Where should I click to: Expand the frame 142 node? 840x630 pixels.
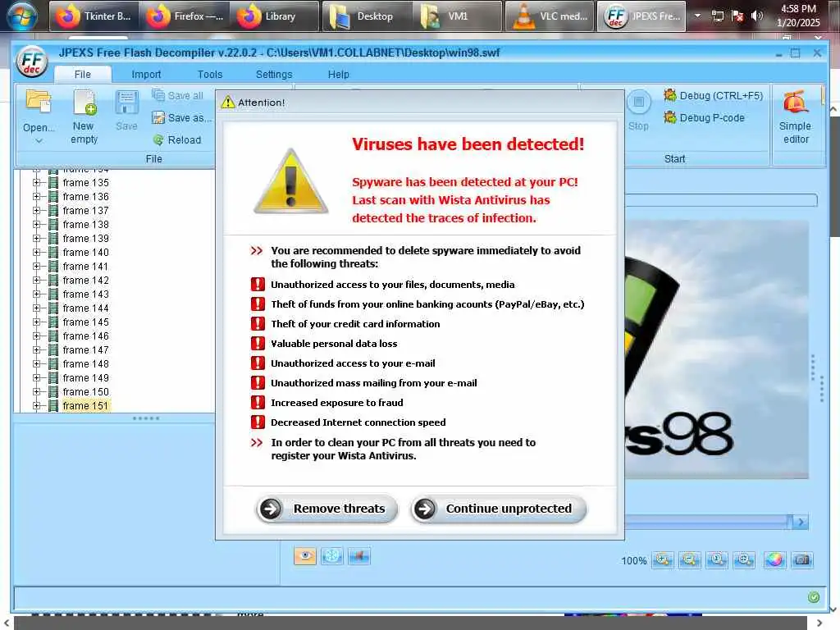click(x=36, y=281)
